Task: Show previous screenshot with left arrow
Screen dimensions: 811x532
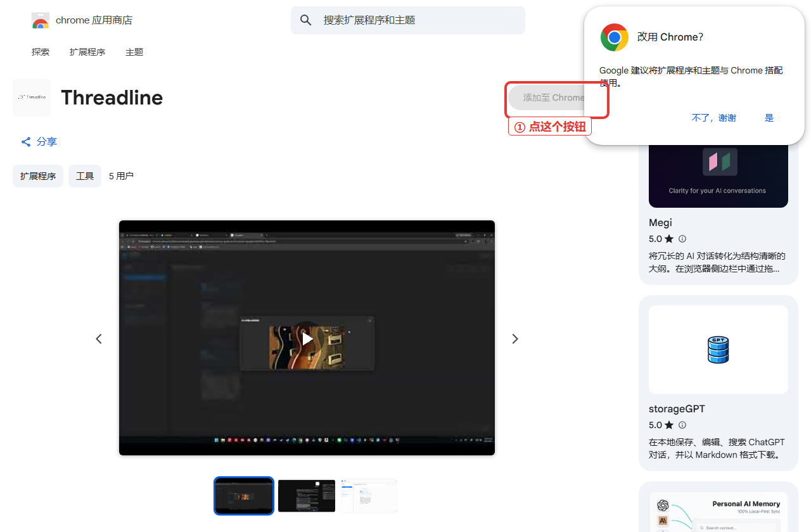Action: pyautogui.click(x=99, y=339)
